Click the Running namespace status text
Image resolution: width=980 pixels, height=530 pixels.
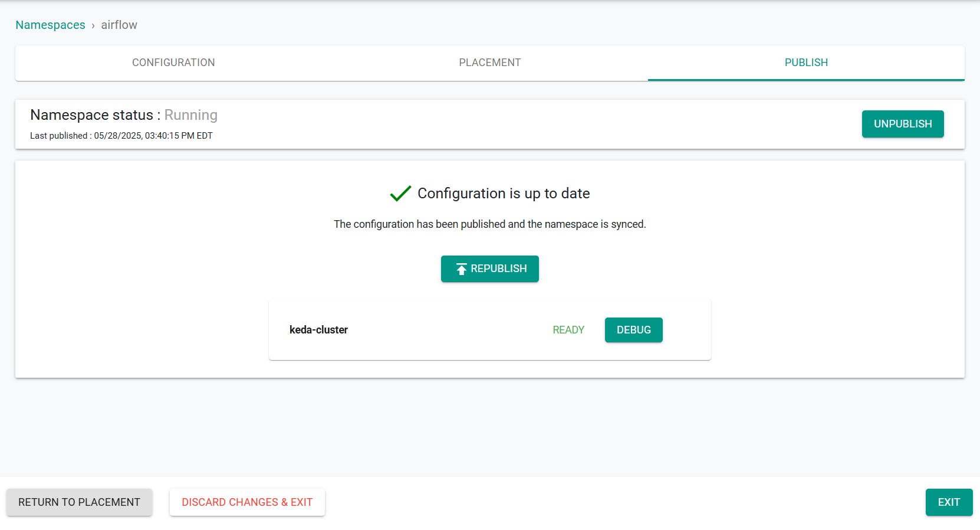190,115
